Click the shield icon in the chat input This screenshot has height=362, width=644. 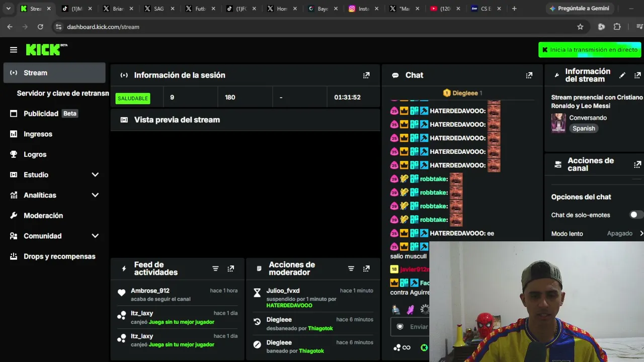point(400,327)
